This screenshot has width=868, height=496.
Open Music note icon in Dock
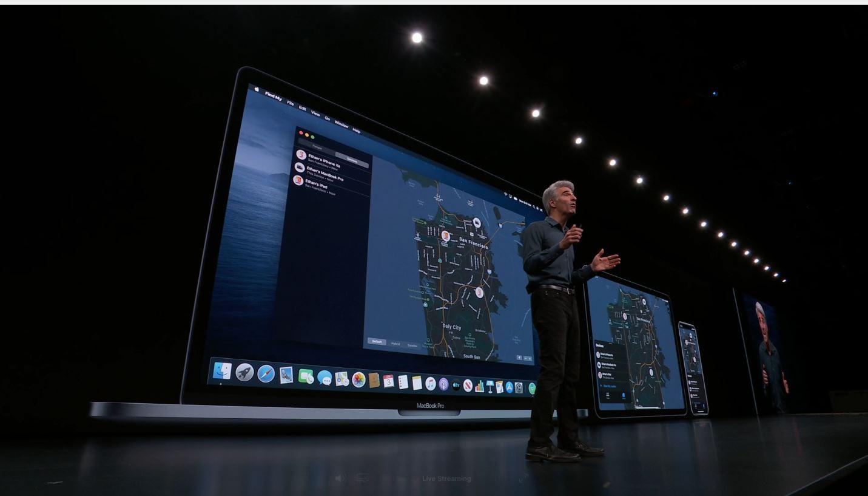430,384
